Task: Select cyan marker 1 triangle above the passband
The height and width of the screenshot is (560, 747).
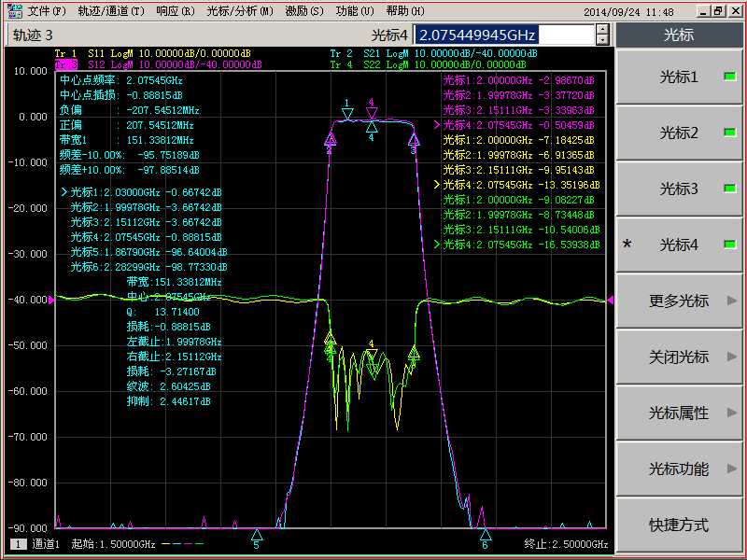Action: [x=347, y=113]
